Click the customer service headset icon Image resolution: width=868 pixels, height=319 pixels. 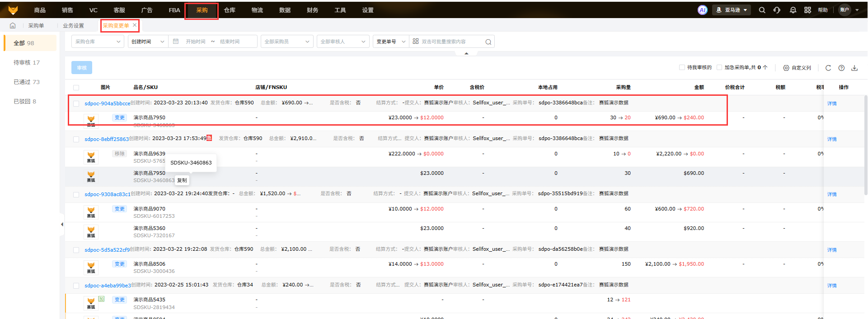coord(777,10)
